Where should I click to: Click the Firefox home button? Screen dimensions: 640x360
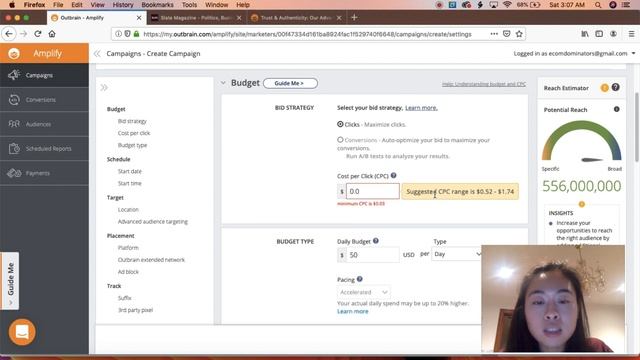pyautogui.click(x=52, y=34)
